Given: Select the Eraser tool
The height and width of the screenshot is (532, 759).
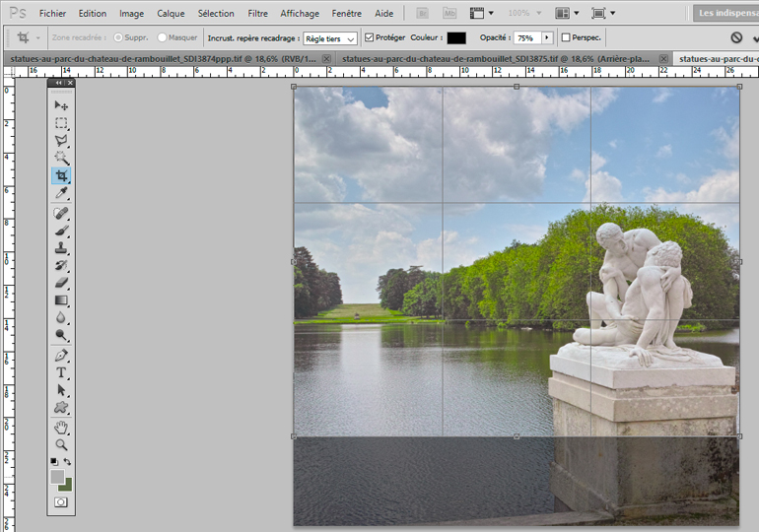Looking at the screenshot, I should (x=61, y=283).
